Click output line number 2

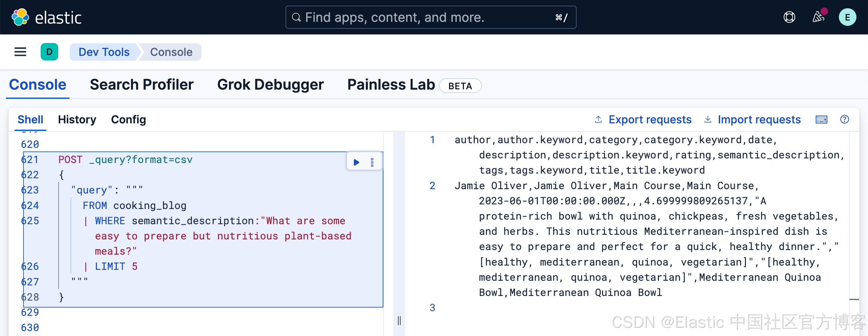point(432,186)
